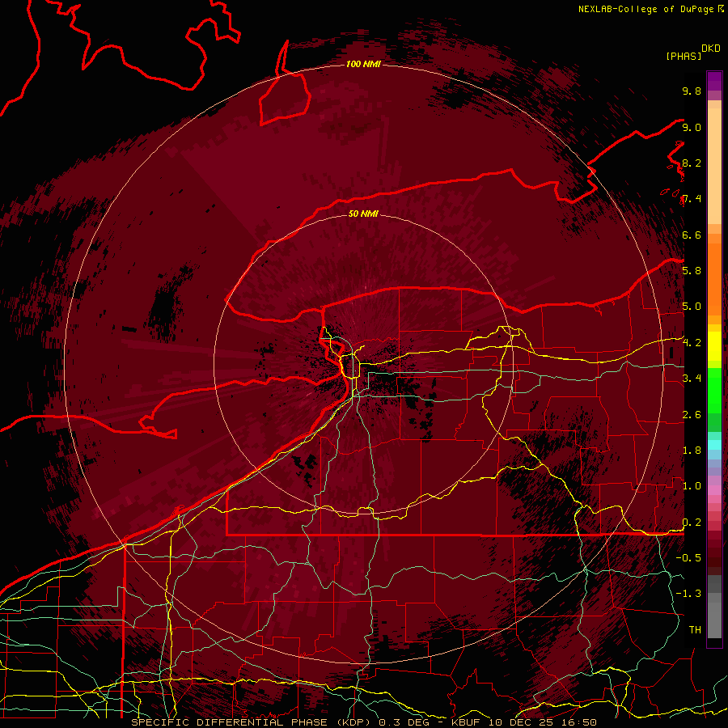Viewport: 728px width, 728px height.
Task: Click the TH threshold label on legend
Action: click(x=695, y=630)
